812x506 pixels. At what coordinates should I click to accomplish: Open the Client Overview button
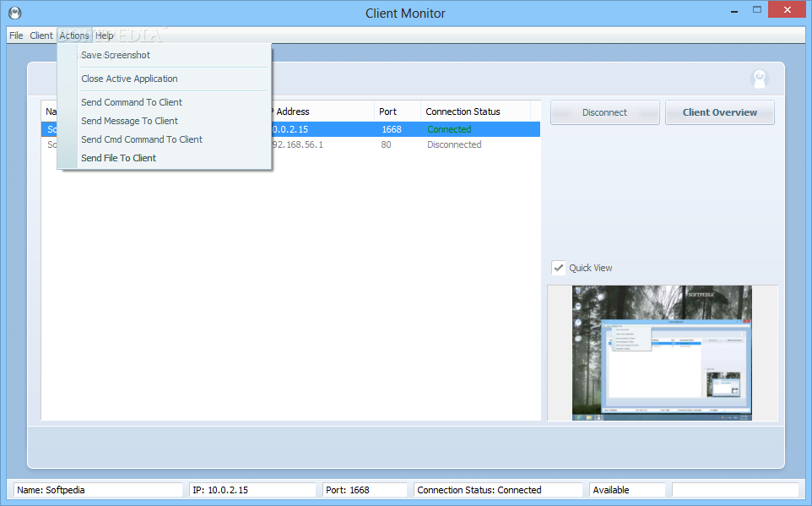[720, 112]
